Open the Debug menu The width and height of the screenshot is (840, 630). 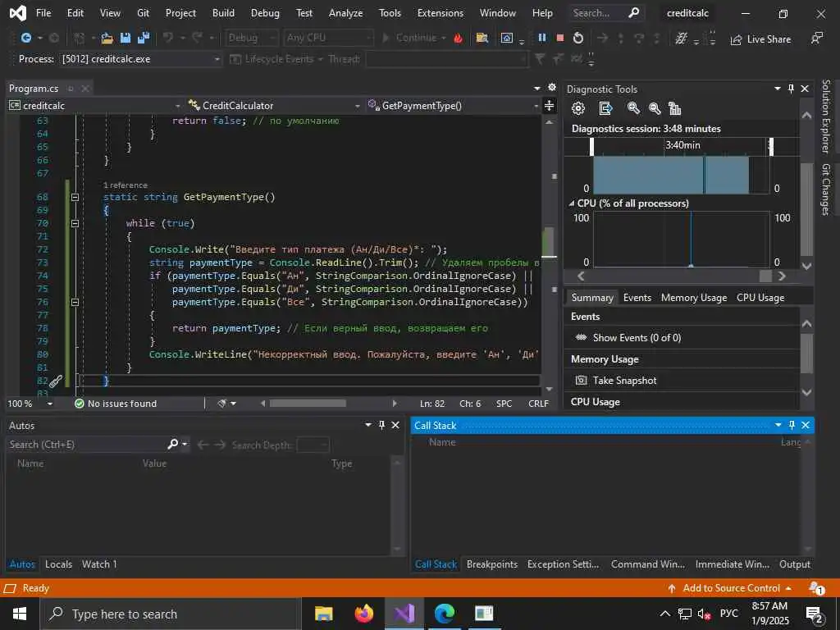265,13
